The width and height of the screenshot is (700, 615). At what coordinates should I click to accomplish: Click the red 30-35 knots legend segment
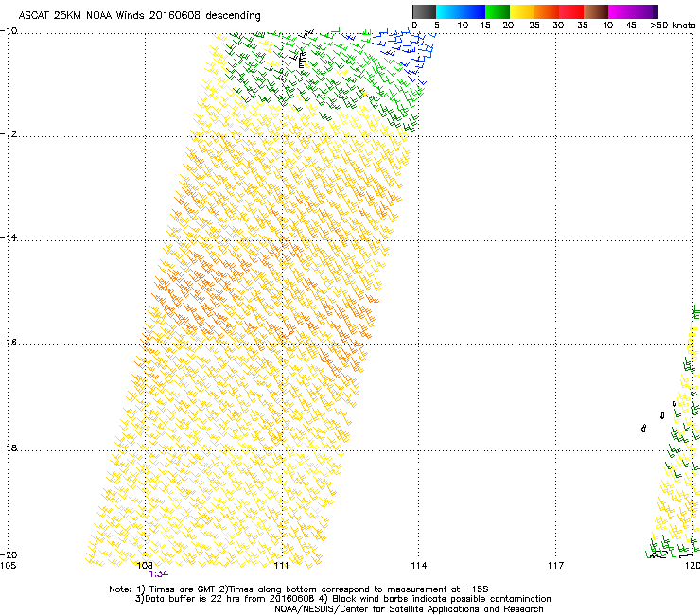pos(571,11)
